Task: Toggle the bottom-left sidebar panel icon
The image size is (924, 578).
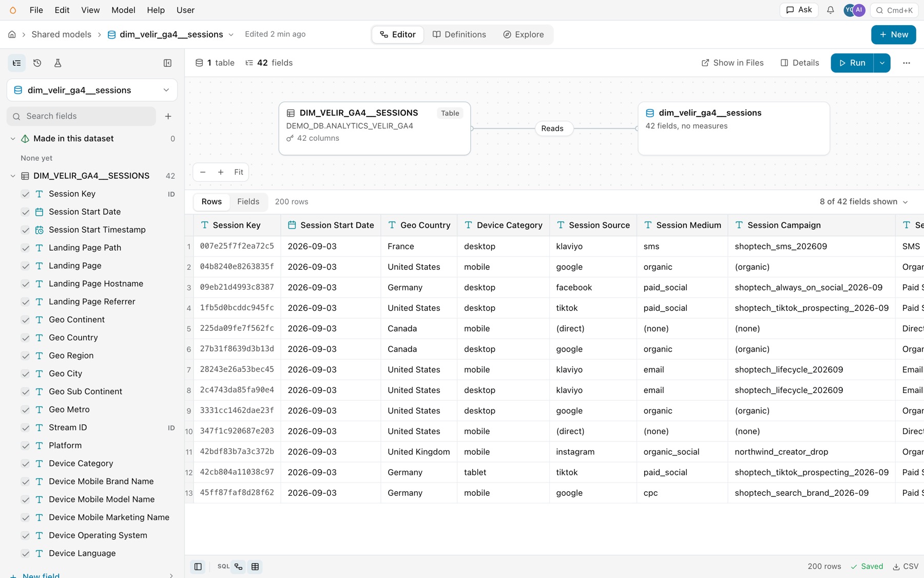Action: point(198,566)
